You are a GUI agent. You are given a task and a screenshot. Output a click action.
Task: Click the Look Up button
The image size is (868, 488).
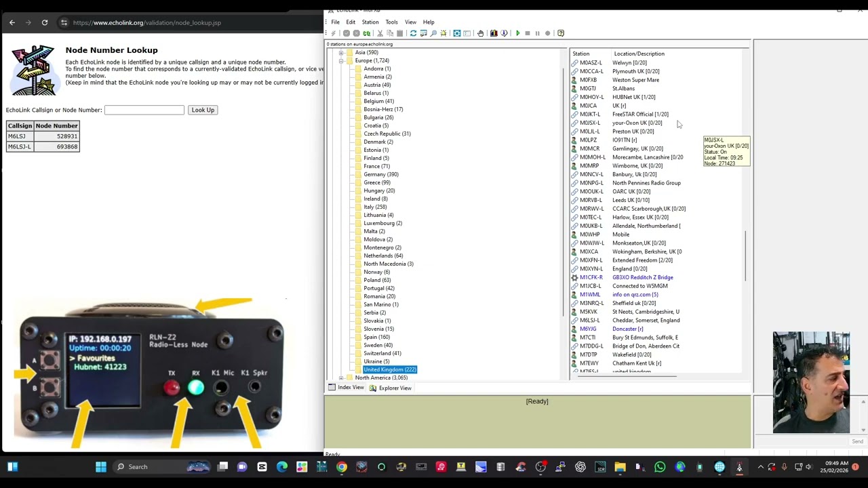203,110
